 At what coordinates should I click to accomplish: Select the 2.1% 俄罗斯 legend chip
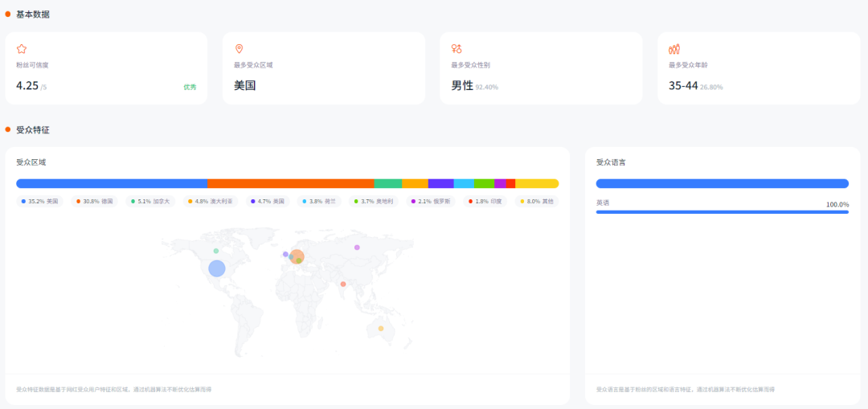coord(431,202)
